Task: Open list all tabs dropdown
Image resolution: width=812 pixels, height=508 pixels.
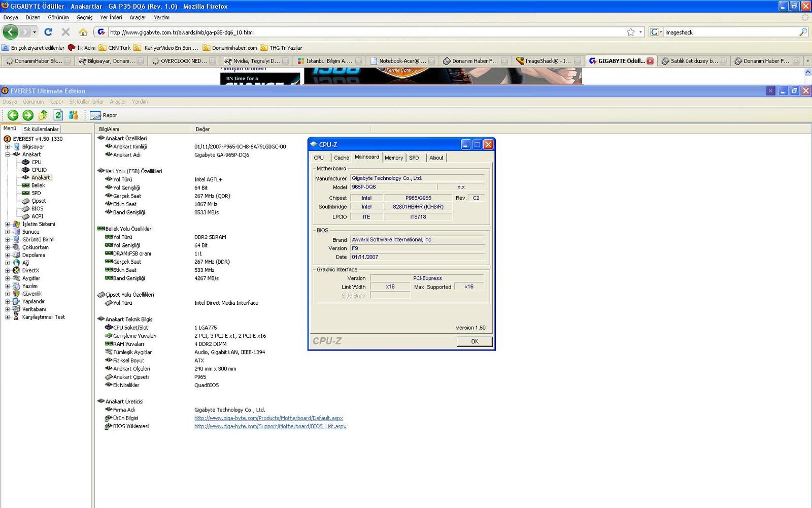Action: pyautogui.click(x=807, y=61)
